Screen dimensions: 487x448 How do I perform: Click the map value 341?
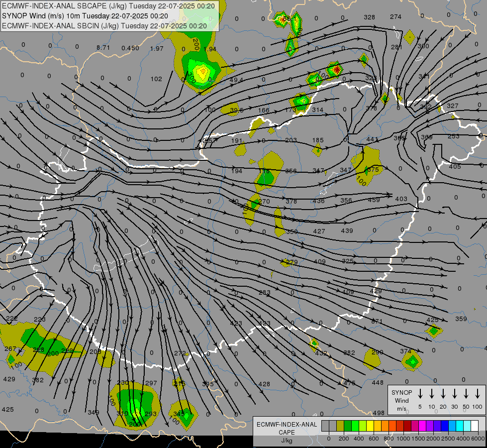click(424, 76)
